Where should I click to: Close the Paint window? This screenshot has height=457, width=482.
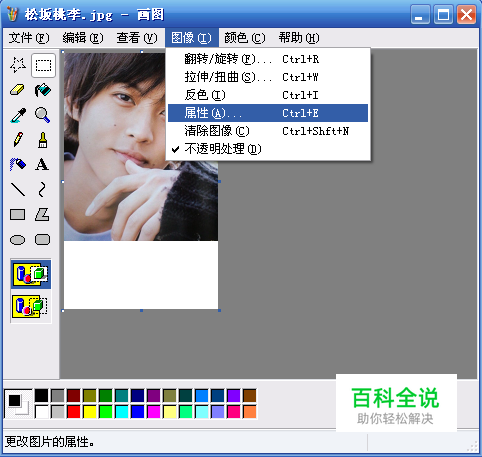click(x=466, y=15)
